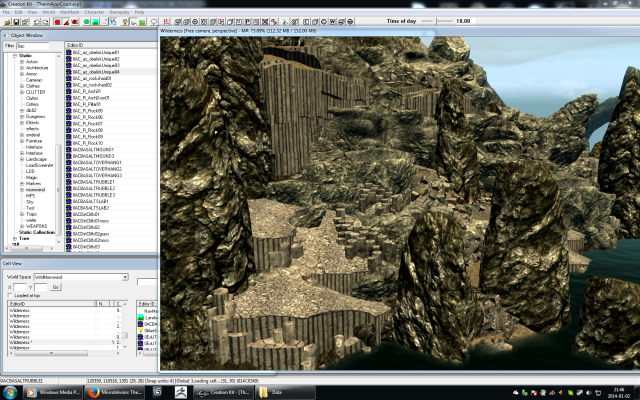
Task: Click the open-folder load data files icon
Action: [8, 21]
